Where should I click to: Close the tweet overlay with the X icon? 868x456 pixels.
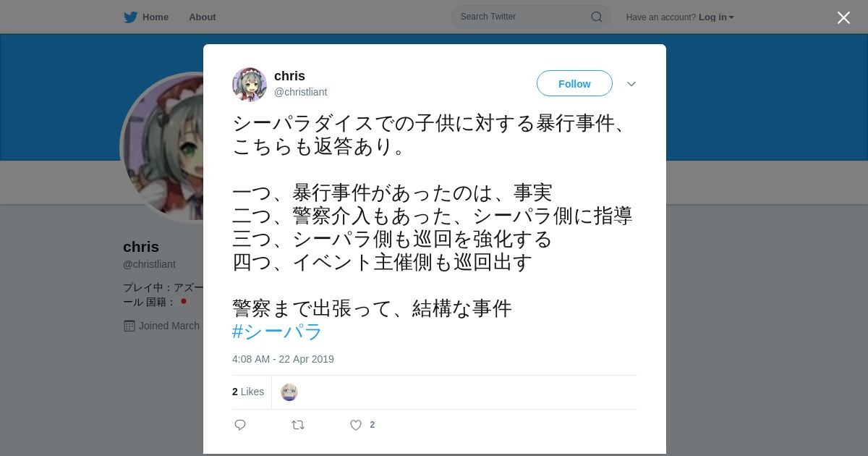tap(843, 17)
